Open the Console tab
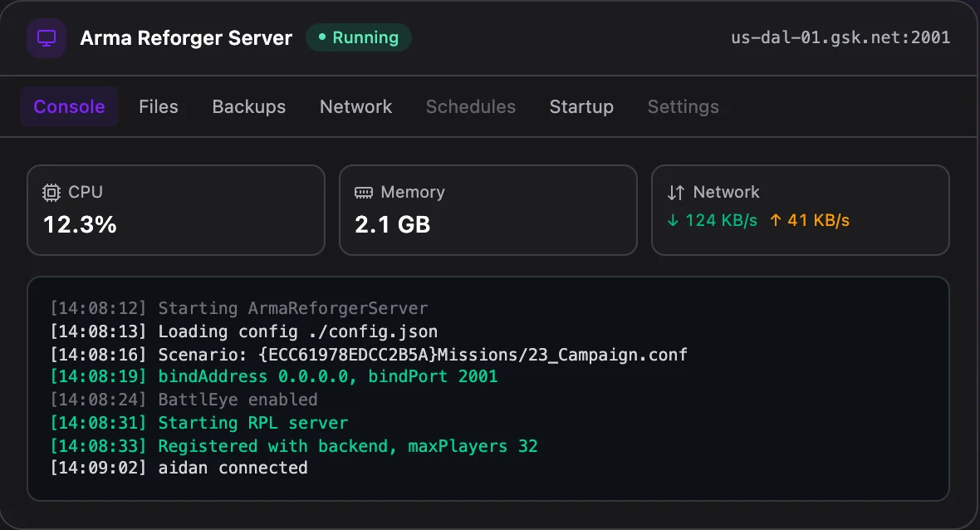The height and width of the screenshot is (530, 980). click(69, 107)
